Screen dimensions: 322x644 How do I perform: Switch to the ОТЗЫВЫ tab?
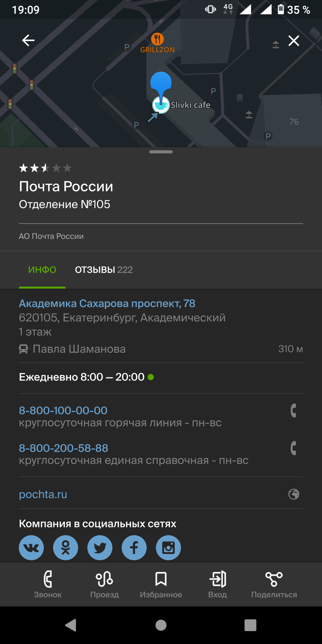[103, 270]
